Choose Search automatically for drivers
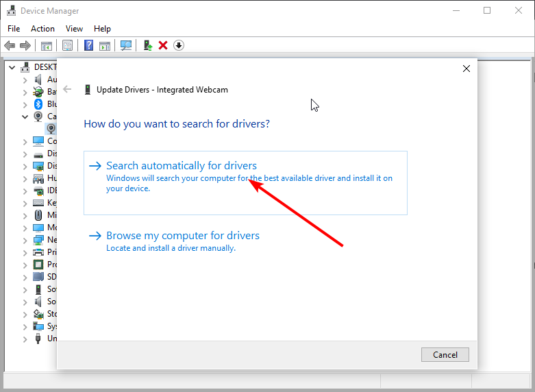Screen dimensions: 535x392 245,183
